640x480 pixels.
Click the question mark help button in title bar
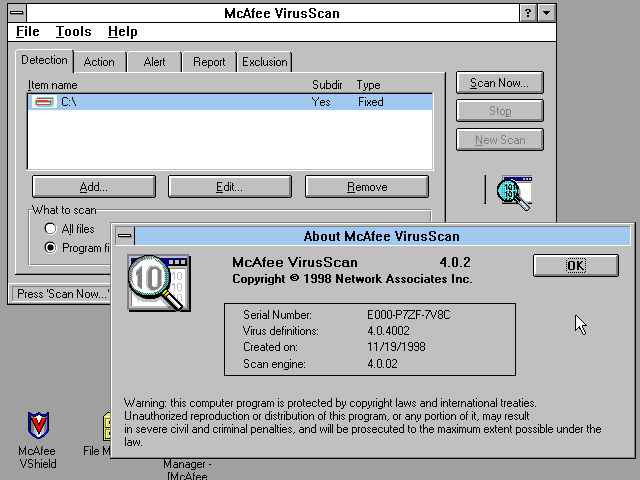[x=528, y=13]
